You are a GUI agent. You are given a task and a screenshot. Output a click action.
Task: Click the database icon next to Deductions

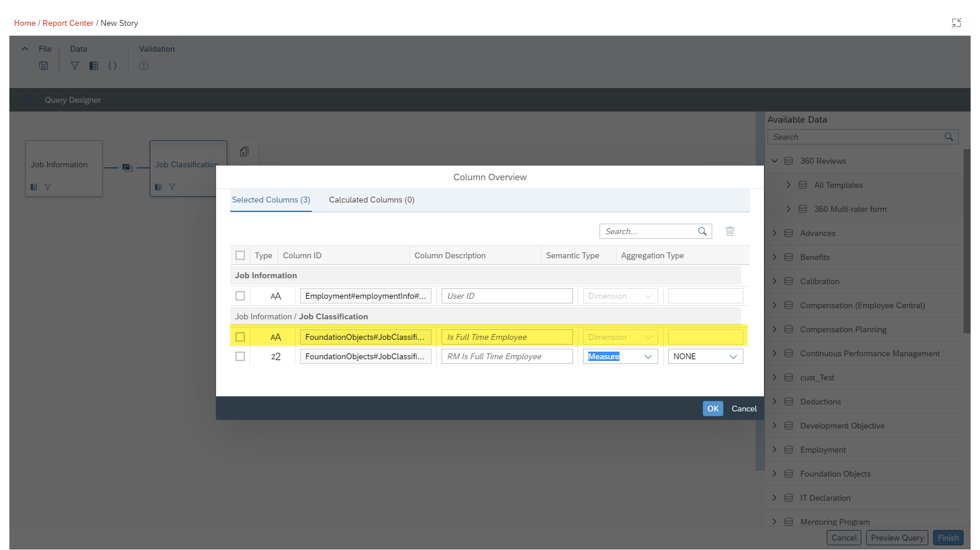click(789, 401)
